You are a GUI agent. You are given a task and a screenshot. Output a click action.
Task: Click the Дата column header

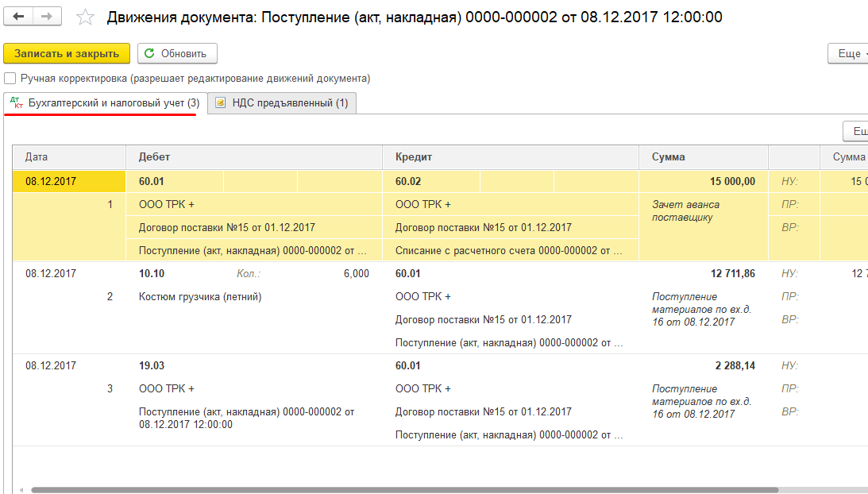(69, 156)
